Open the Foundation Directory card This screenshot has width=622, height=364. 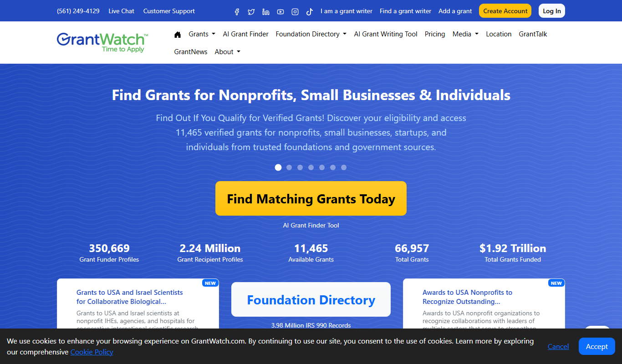click(x=311, y=300)
